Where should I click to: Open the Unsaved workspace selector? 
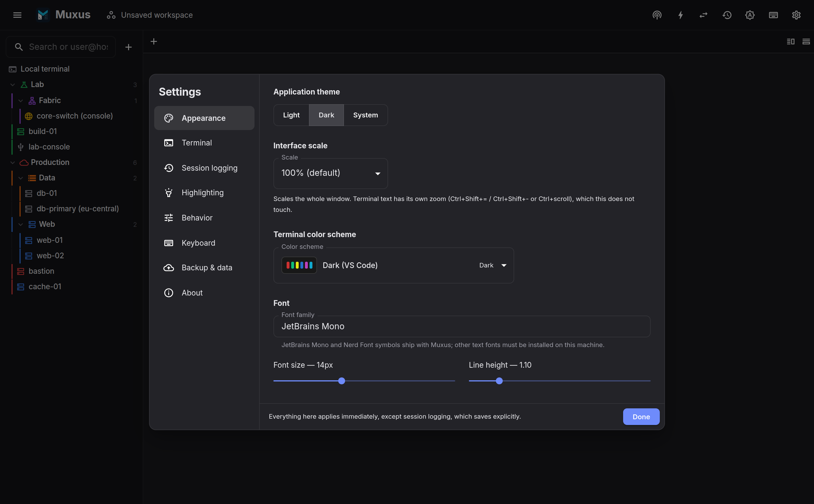[x=149, y=15]
